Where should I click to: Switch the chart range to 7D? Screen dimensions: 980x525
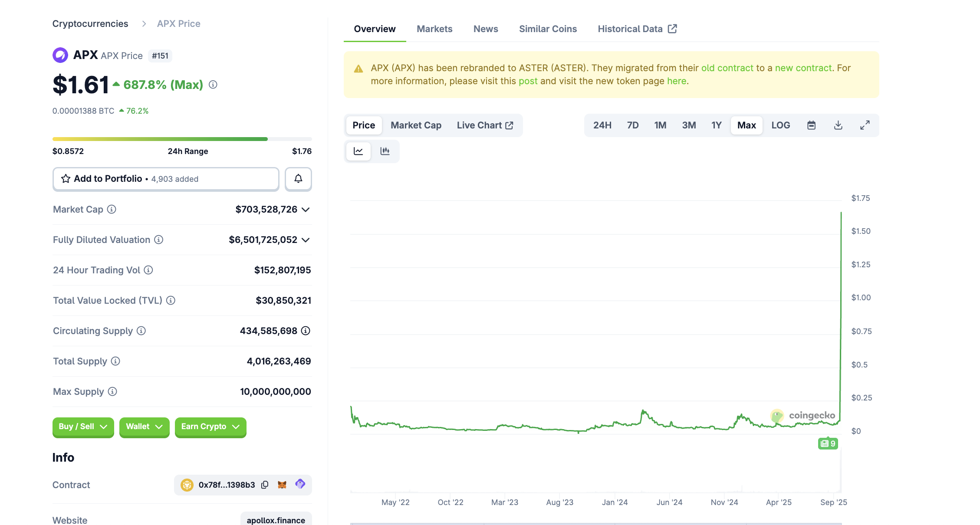click(x=632, y=125)
